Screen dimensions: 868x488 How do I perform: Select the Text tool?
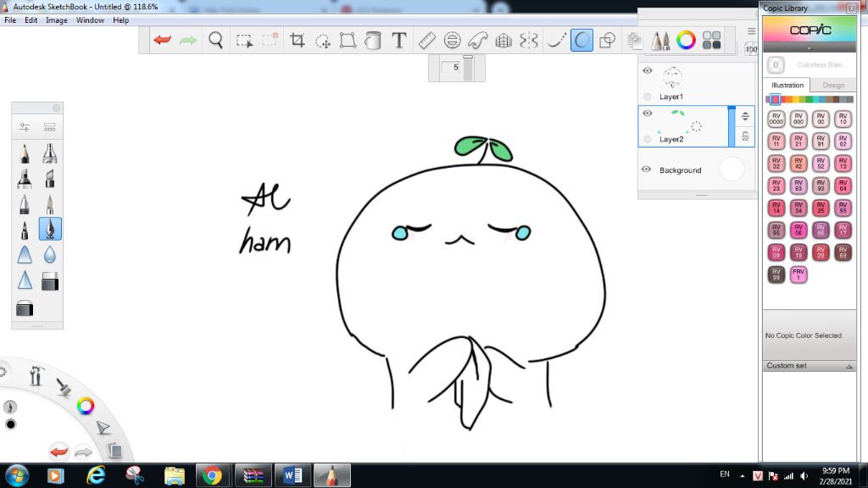pyautogui.click(x=399, y=40)
